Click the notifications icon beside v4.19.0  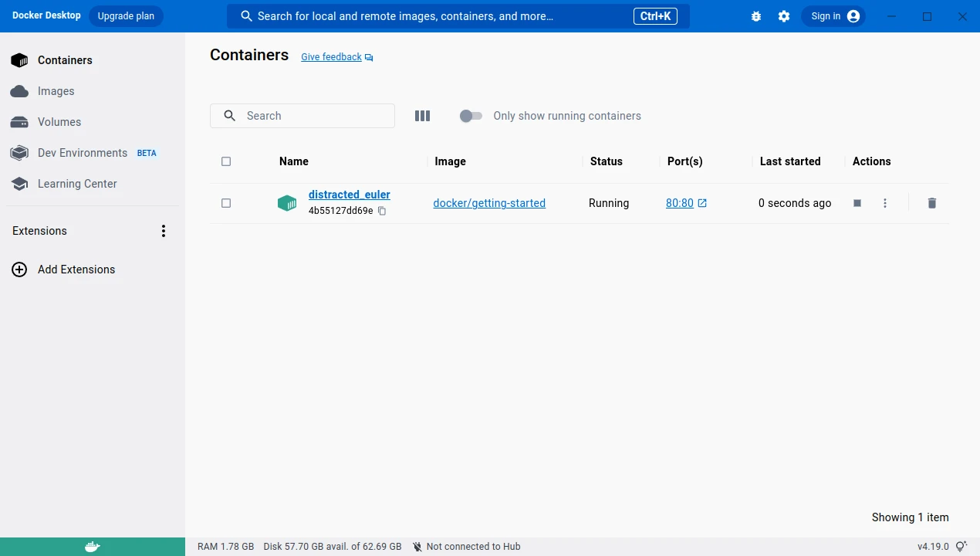pyautogui.click(x=961, y=547)
